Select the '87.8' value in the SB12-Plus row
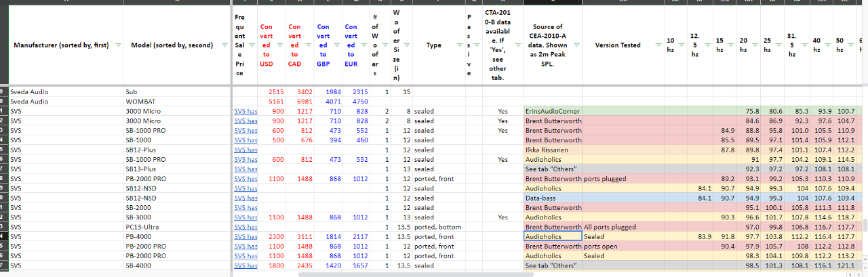 (725, 149)
